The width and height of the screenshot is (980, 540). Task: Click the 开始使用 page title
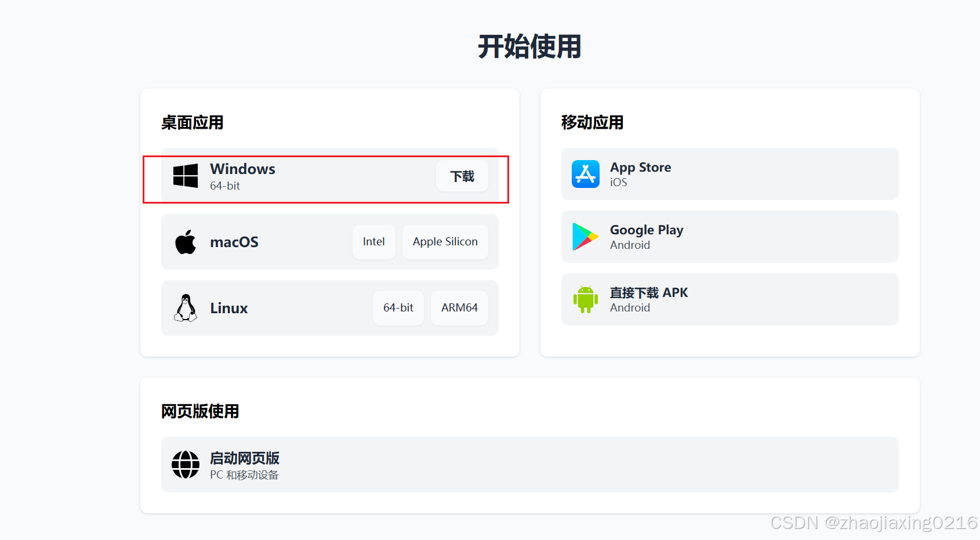(x=530, y=46)
